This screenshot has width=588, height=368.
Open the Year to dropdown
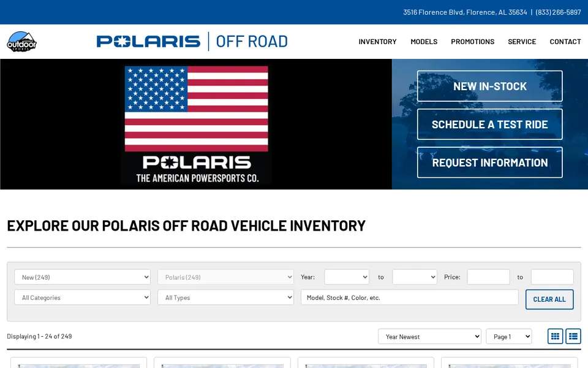pyautogui.click(x=415, y=277)
